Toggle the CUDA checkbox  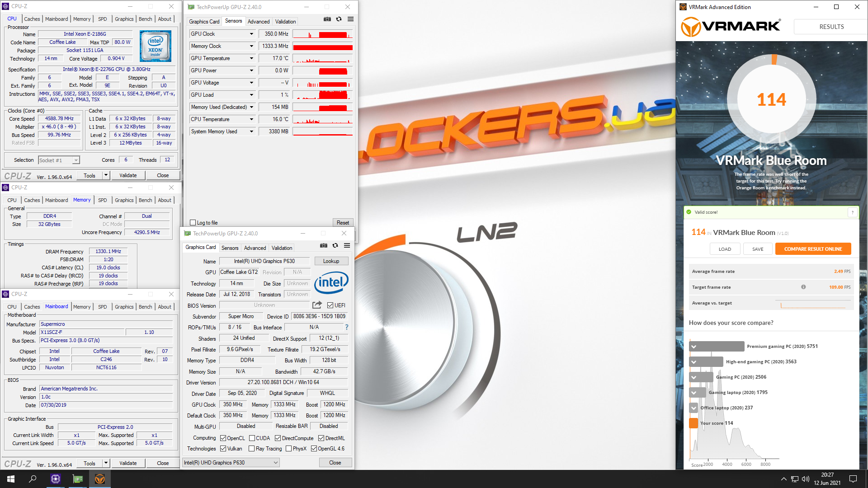[x=252, y=438]
